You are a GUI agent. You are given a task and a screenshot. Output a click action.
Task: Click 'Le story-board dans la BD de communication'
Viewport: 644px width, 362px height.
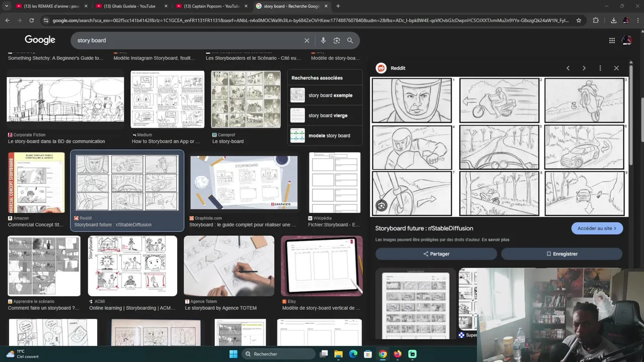click(56, 141)
